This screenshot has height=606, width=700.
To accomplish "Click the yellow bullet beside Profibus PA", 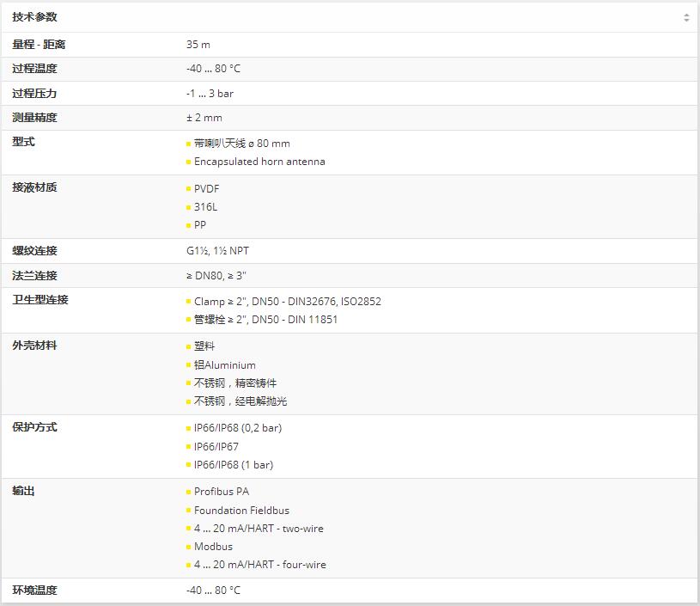I will click(189, 493).
